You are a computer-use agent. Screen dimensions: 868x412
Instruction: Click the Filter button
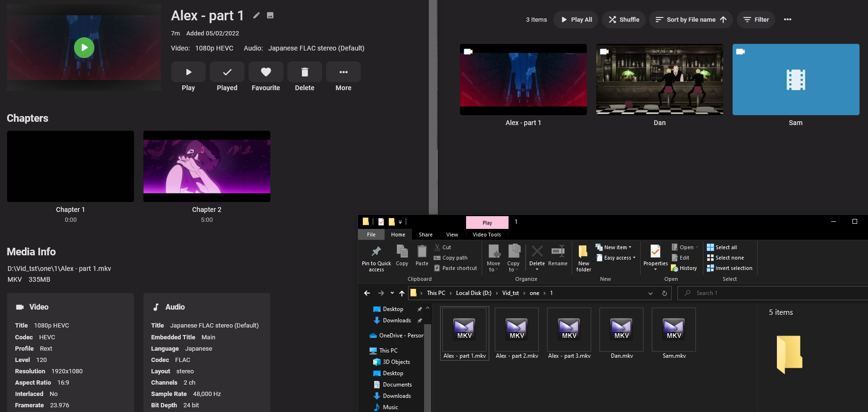pyautogui.click(x=756, y=19)
